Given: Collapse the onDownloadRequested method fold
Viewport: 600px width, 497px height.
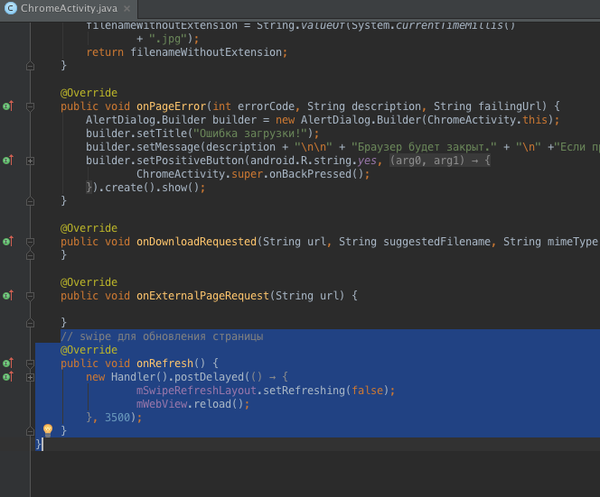Looking at the screenshot, I should pos(30,241).
